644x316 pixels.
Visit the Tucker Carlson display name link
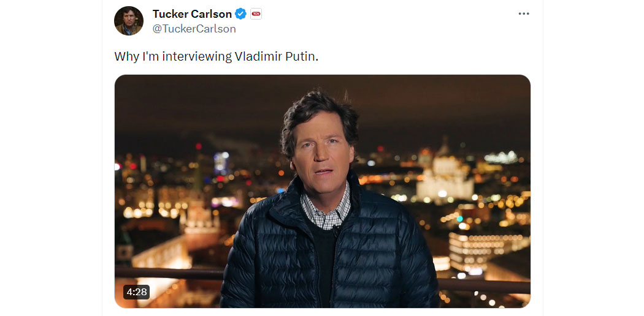point(192,14)
